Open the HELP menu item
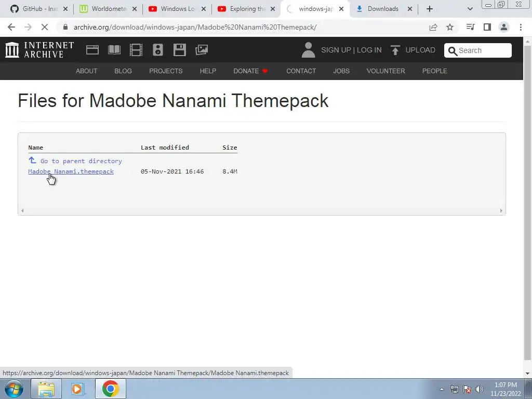 (x=208, y=71)
